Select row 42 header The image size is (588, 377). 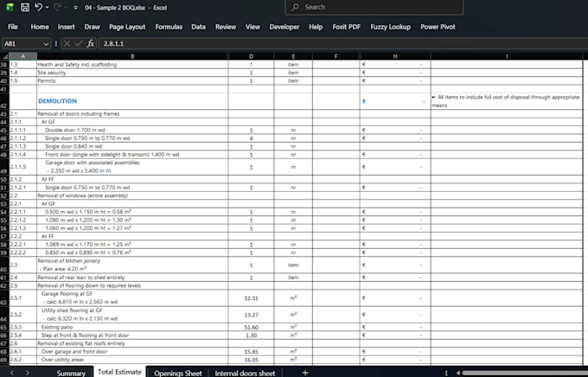(x=4, y=101)
